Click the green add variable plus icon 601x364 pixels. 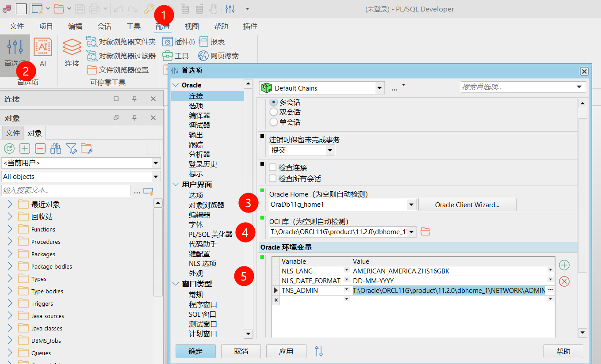[x=564, y=265]
